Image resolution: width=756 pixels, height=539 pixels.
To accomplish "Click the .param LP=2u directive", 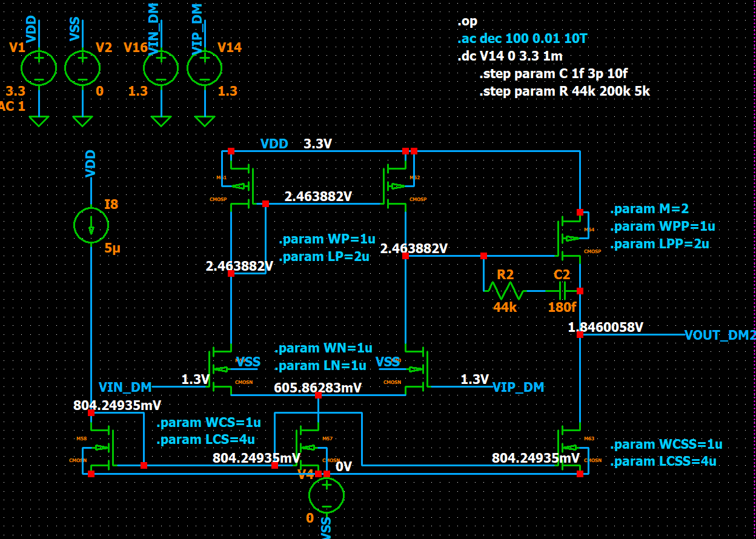I will [324, 256].
